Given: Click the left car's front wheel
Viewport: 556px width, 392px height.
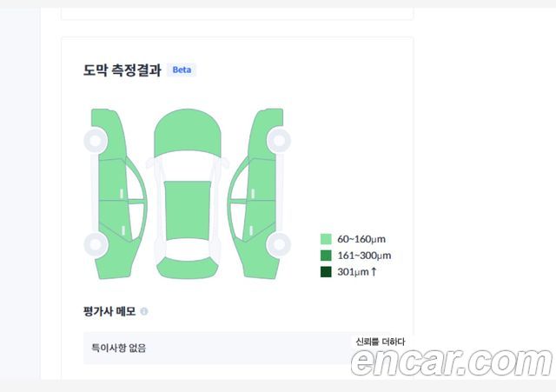Looking at the screenshot, I should tap(96, 141).
